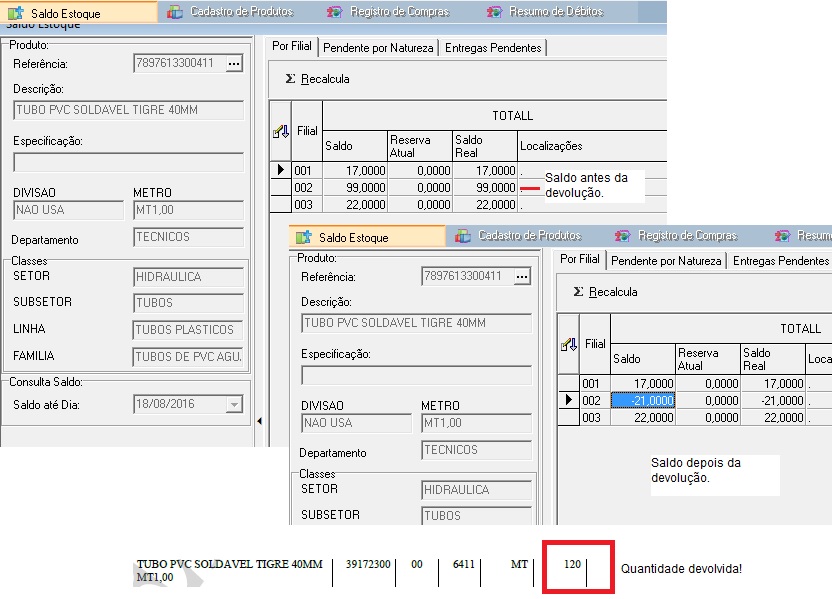Viewport: 832px width, 599px height.
Task: Select Saldo Estoque tab in front window
Action: [x=367, y=237]
